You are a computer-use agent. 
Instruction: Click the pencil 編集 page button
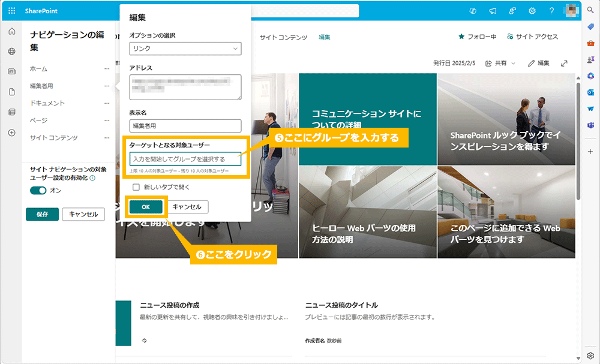pos(538,63)
